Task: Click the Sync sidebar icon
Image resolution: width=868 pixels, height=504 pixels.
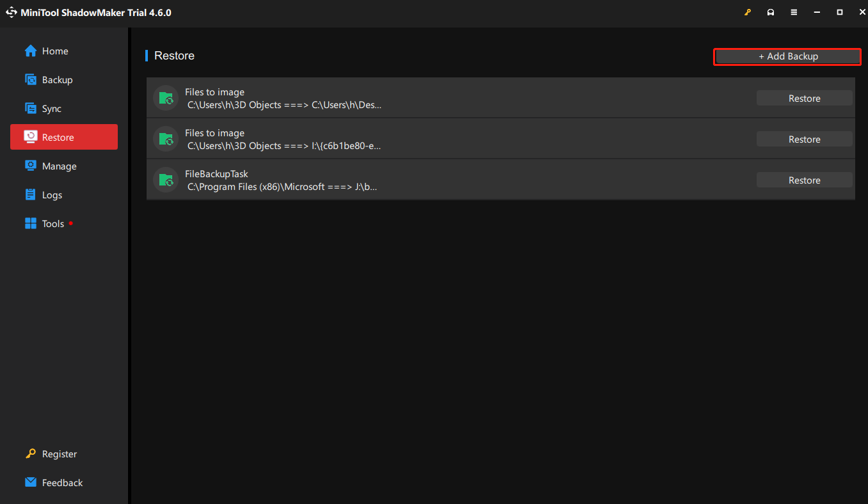Action: point(31,109)
